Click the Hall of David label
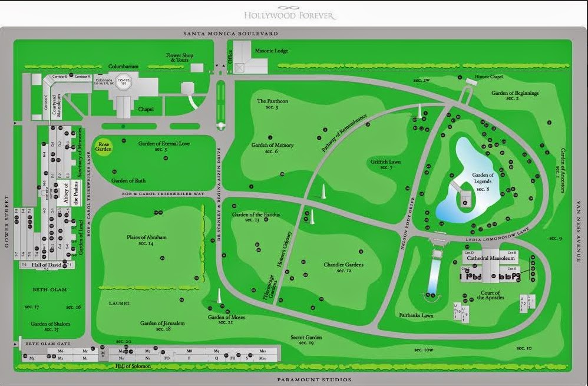The image size is (588, 386). [x=47, y=265]
